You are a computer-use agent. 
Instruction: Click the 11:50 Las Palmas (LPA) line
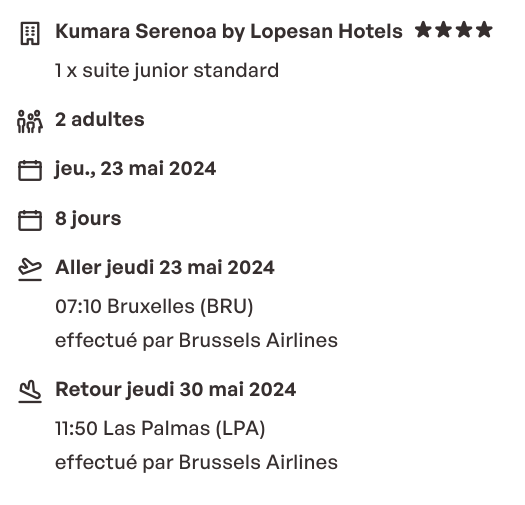coord(160,428)
